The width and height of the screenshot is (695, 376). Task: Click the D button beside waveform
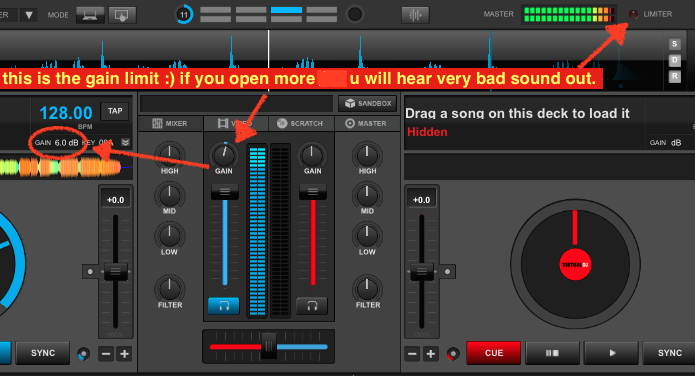[x=674, y=60]
